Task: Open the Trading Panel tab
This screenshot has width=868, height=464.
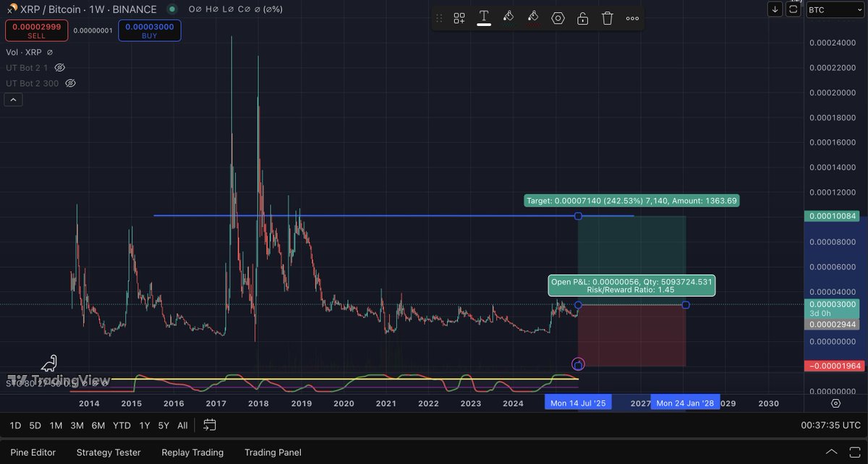Action: point(273,452)
